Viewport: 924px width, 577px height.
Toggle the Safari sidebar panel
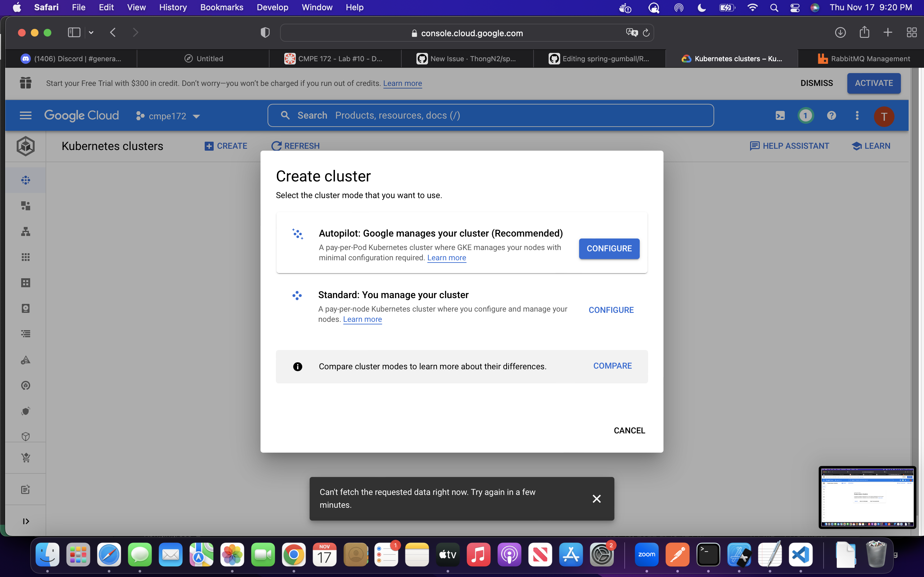[x=74, y=33]
